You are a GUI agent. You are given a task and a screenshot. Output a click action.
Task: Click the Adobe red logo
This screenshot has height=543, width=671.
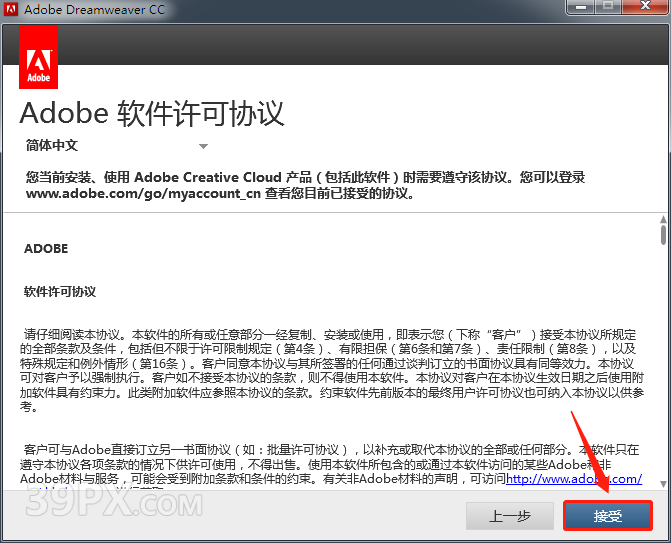point(39,57)
